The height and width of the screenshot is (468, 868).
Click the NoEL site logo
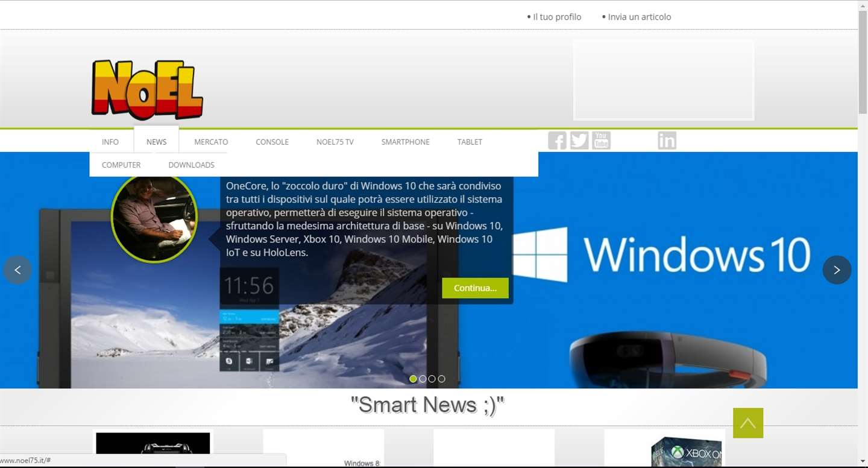pos(147,90)
